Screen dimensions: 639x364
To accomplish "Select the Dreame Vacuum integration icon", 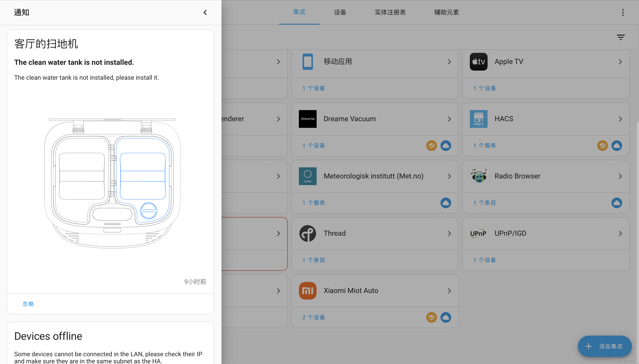I will click(x=307, y=119).
